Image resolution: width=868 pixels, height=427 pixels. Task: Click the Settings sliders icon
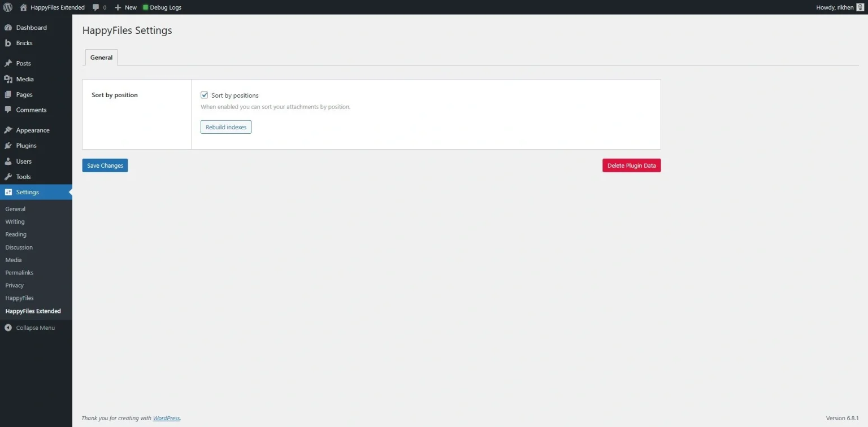tap(8, 192)
